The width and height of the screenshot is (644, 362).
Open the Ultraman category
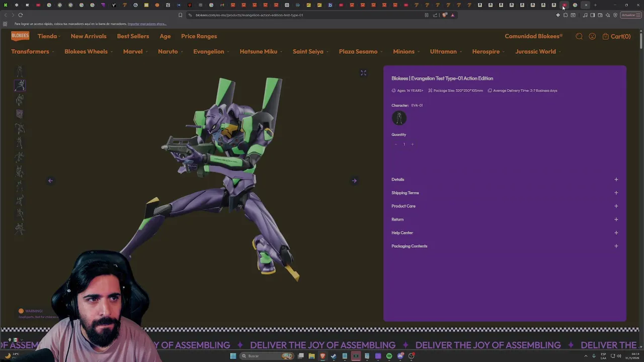click(x=446, y=51)
